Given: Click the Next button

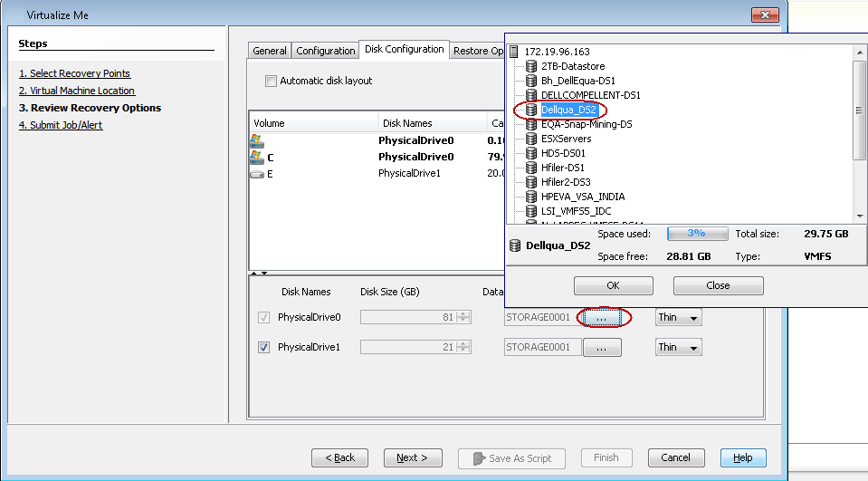Looking at the screenshot, I should point(413,457).
